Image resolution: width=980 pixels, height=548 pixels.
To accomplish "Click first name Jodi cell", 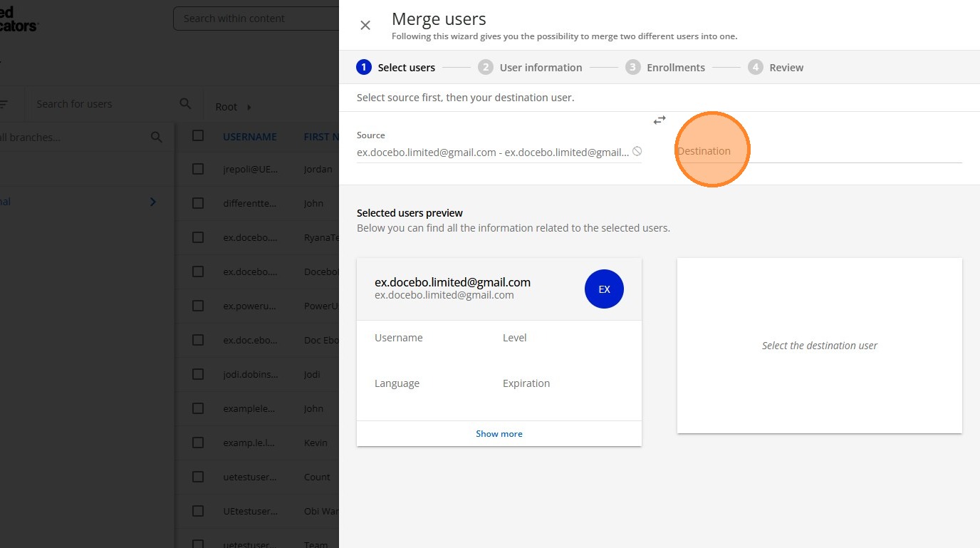I will tap(312, 374).
